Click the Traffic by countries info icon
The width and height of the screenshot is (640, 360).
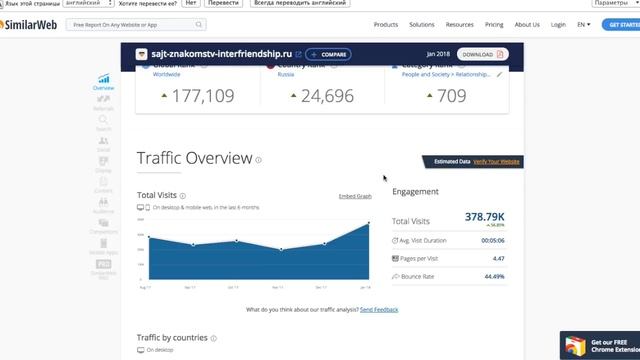pos(213,338)
